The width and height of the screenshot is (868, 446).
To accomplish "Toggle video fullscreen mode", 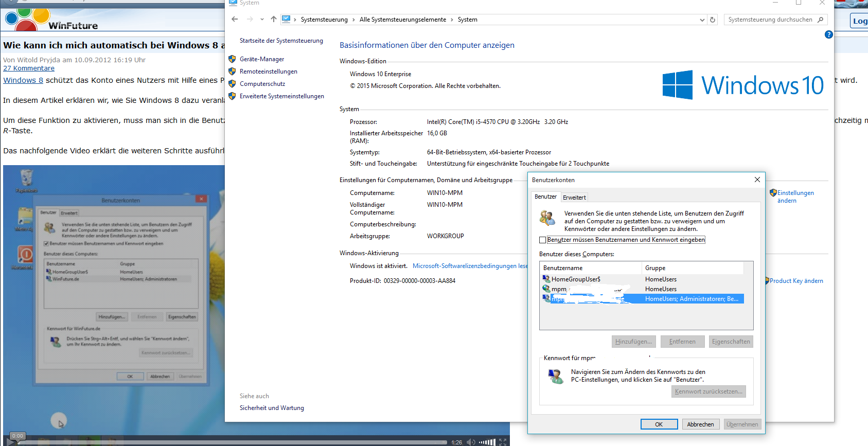I will pos(503,442).
